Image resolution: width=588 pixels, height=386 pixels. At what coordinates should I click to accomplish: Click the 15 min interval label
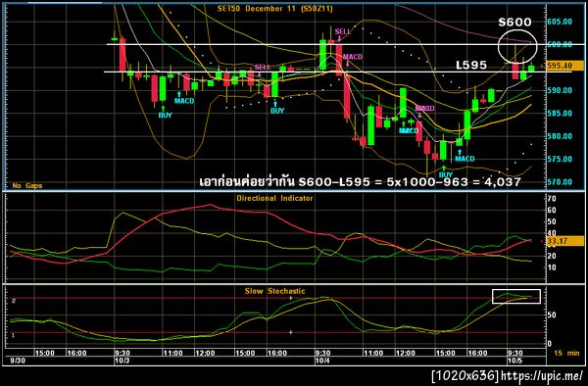pos(566,353)
